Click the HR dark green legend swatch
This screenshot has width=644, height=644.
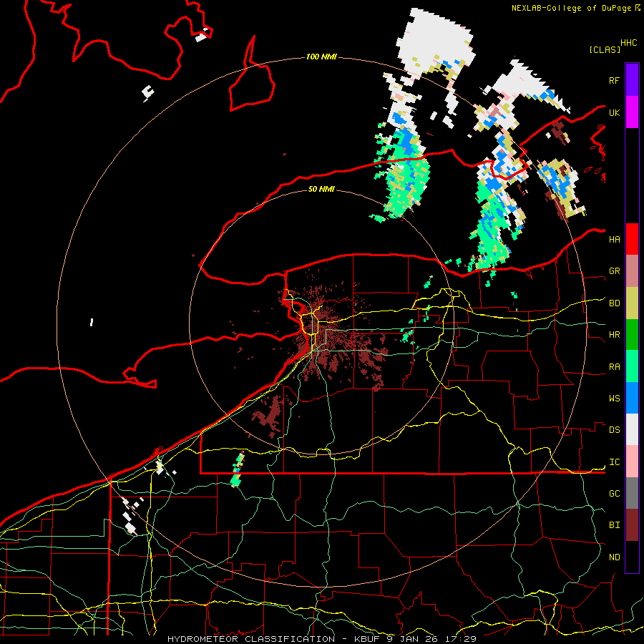point(632,335)
